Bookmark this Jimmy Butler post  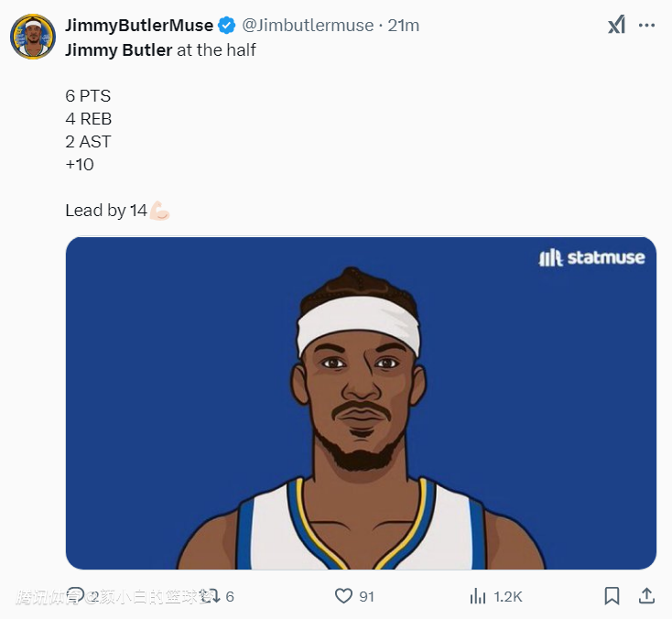coord(612,596)
